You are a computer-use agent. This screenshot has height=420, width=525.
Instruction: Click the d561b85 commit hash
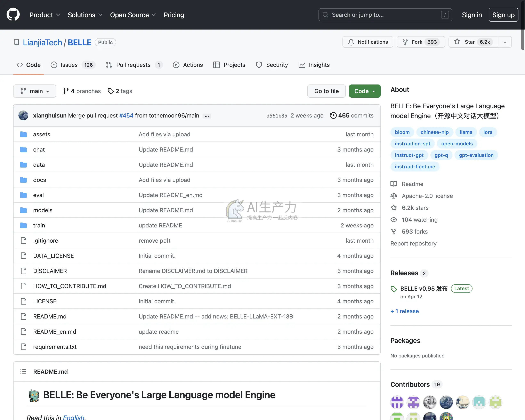[277, 116]
